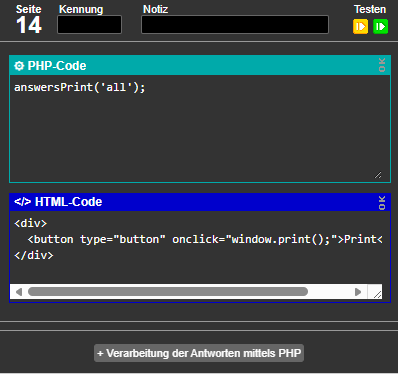Click the Notiz label

[155, 9]
